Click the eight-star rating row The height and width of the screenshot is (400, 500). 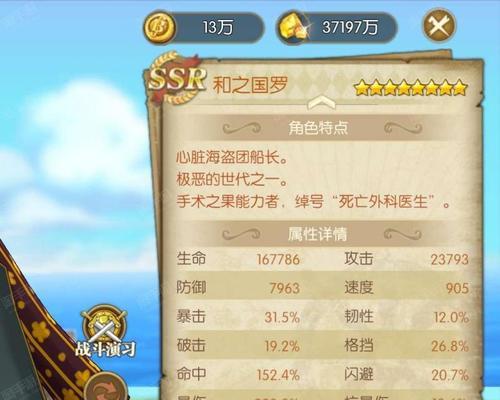point(411,88)
